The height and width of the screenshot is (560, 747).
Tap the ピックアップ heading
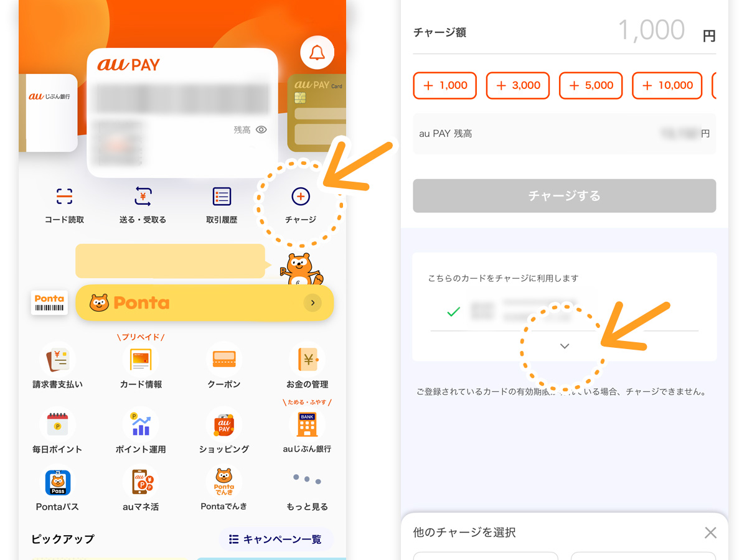tap(63, 539)
